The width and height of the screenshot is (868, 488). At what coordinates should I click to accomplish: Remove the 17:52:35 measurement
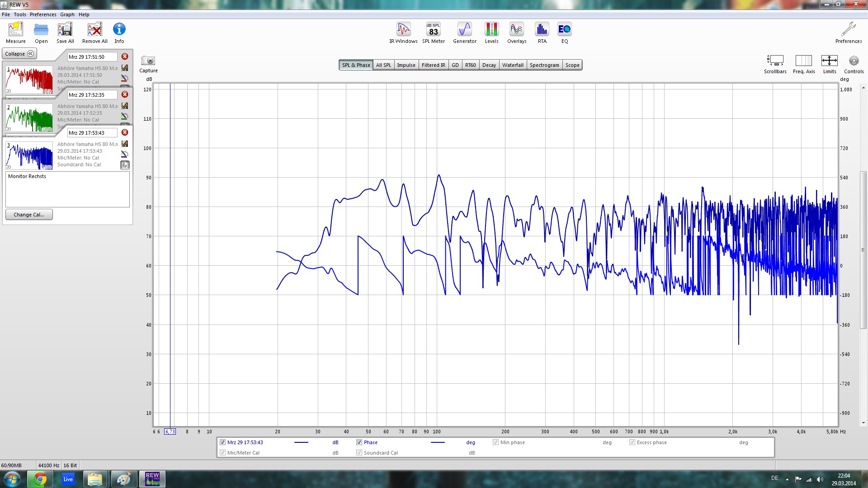click(x=125, y=94)
